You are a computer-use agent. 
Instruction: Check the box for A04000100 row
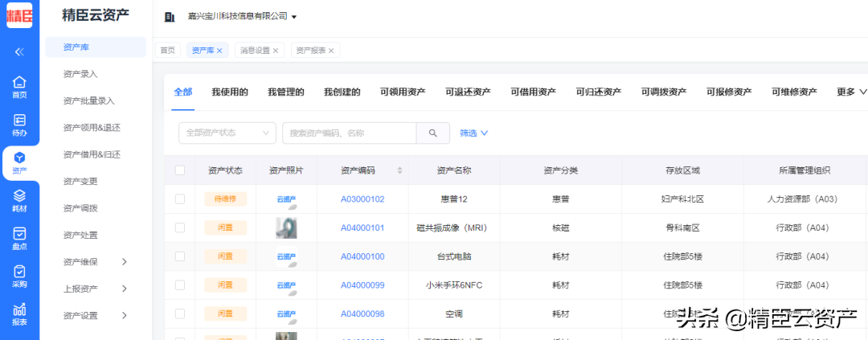coord(180,256)
